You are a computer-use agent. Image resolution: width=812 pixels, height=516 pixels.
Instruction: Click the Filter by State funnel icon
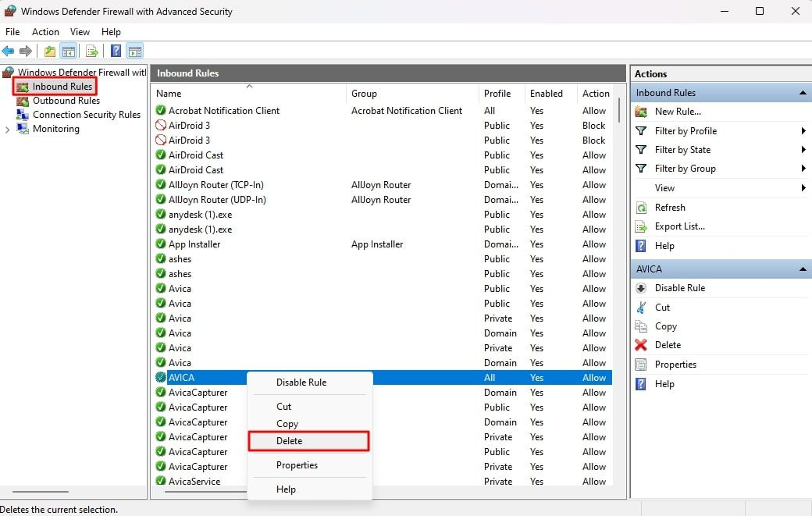pos(641,150)
